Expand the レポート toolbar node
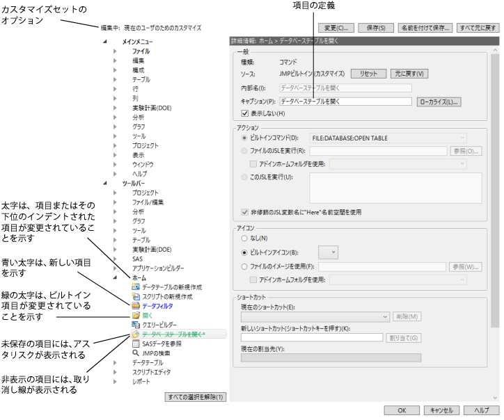This screenshot has height=420, width=504. 115,382
